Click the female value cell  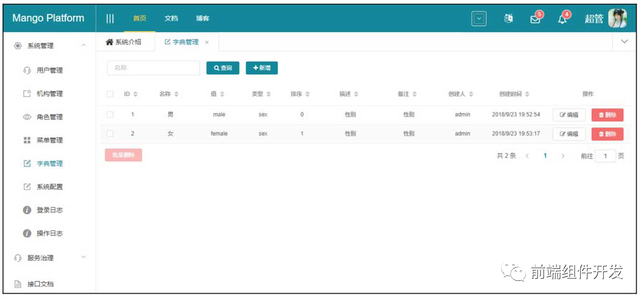tap(219, 134)
